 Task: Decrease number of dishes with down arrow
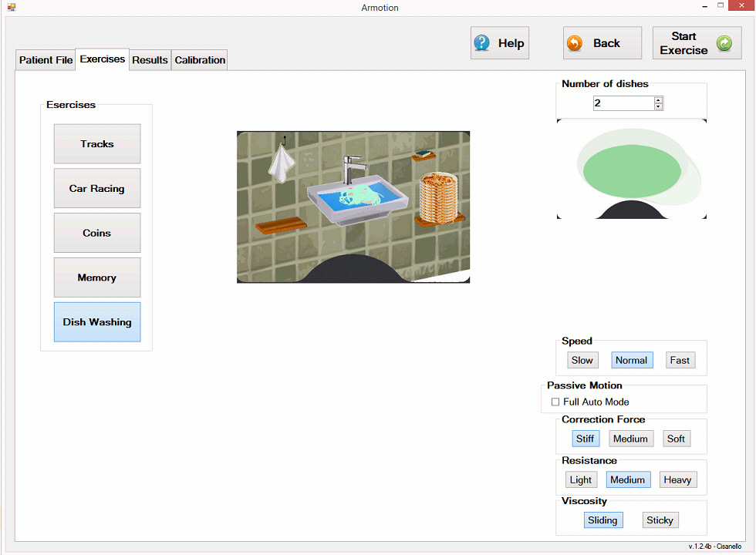[x=658, y=106]
